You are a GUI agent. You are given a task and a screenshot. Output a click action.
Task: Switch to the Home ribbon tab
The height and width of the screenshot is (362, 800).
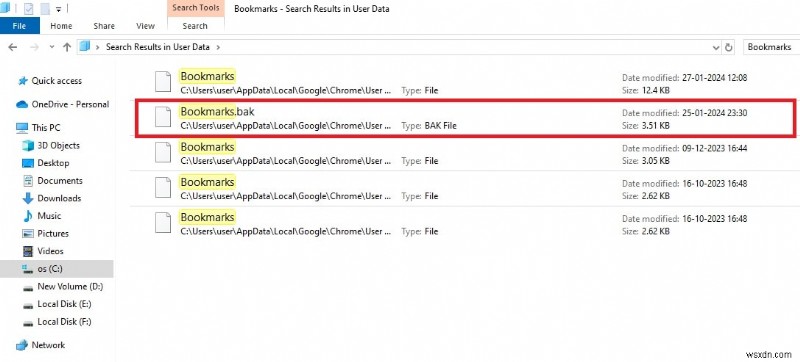pos(61,26)
